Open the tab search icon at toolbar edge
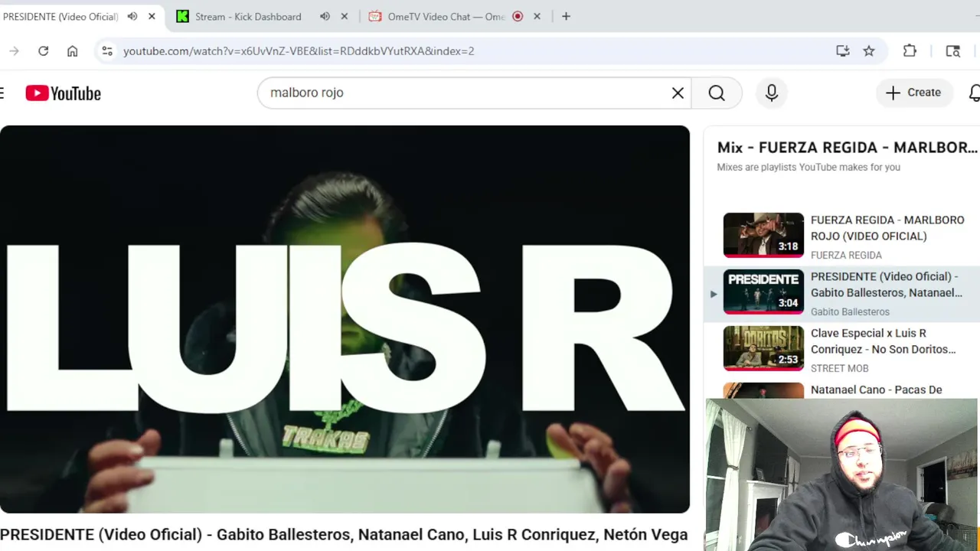The width and height of the screenshot is (980, 551). (952, 51)
